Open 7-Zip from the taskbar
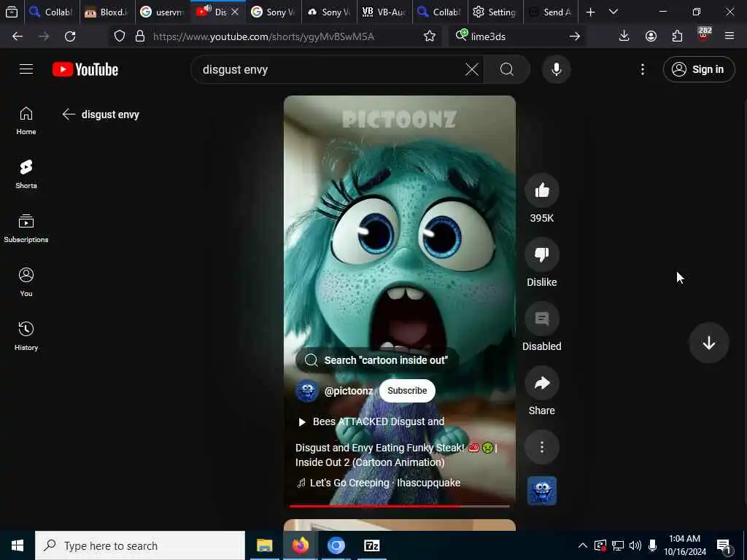 (371, 545)
